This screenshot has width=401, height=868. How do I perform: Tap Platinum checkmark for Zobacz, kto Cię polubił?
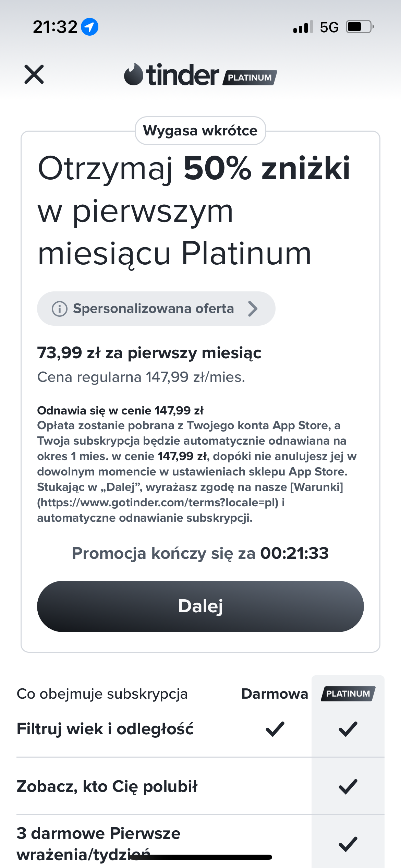coord(348,787)
